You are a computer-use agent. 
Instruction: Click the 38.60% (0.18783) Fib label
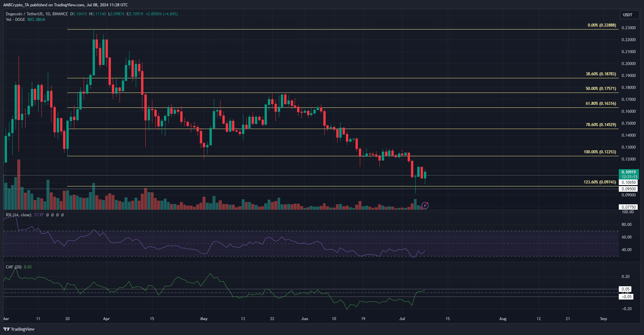tap(601, 74)
